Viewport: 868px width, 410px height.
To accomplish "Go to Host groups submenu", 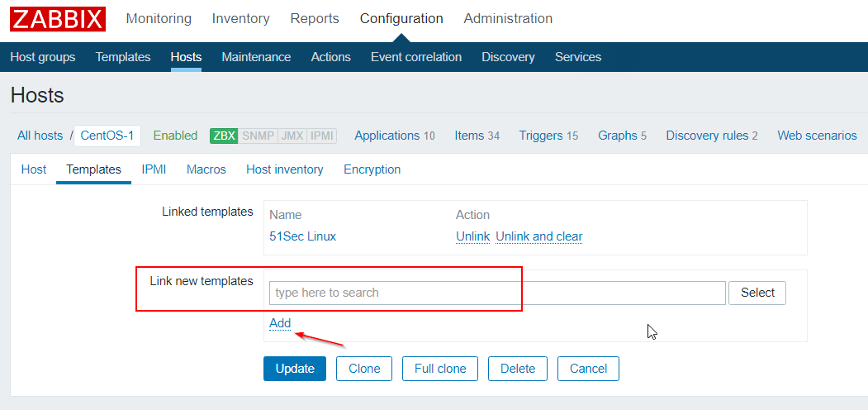I will click(43, 57).
